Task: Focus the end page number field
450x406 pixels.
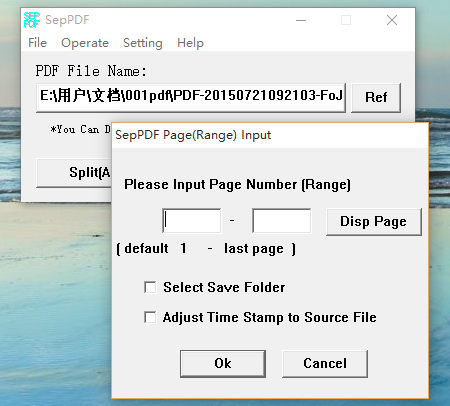Action: coord(282,221)
